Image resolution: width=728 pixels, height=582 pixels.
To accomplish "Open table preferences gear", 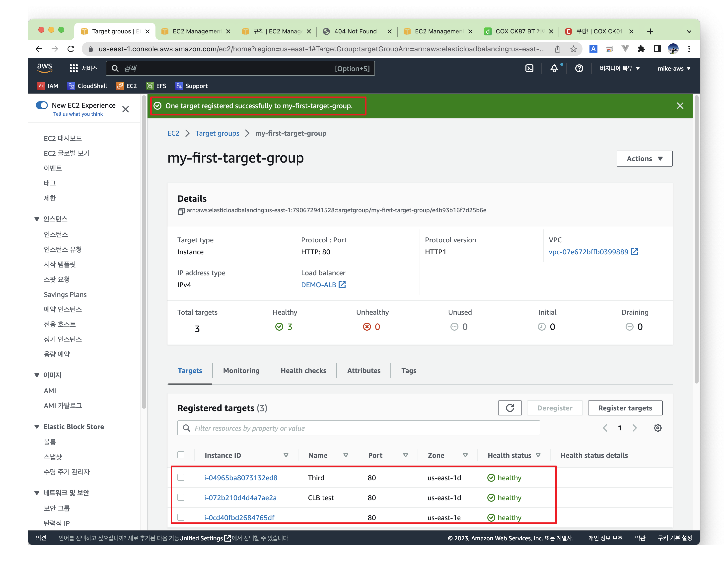I will coord(657,428).
